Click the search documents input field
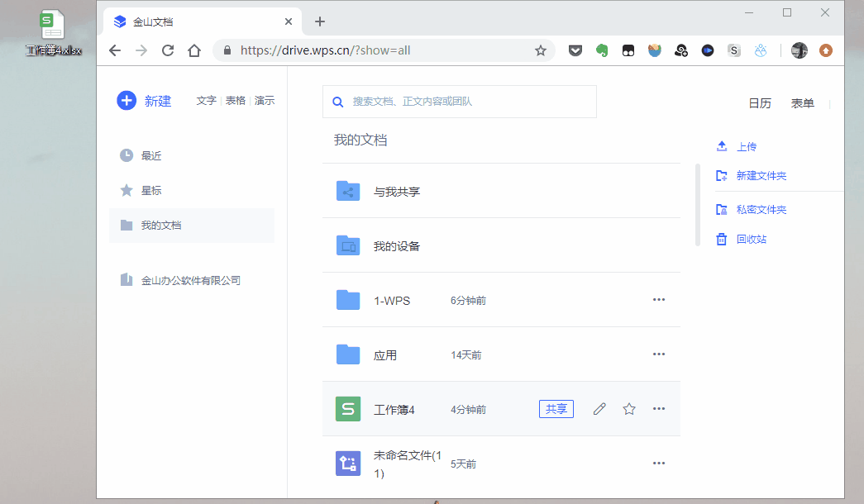864x504 pixels. [x=460, y=102]
